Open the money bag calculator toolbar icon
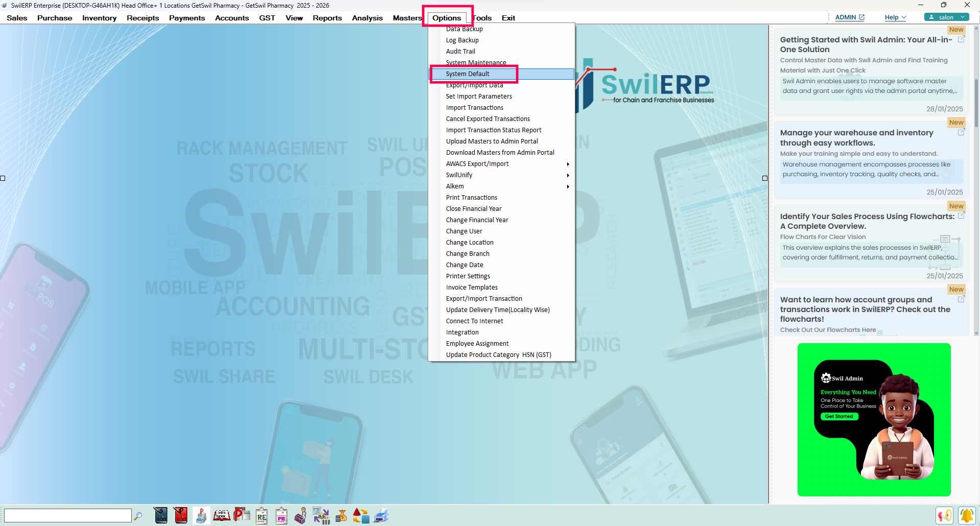 pyautogui.click(x=341, y=516)
